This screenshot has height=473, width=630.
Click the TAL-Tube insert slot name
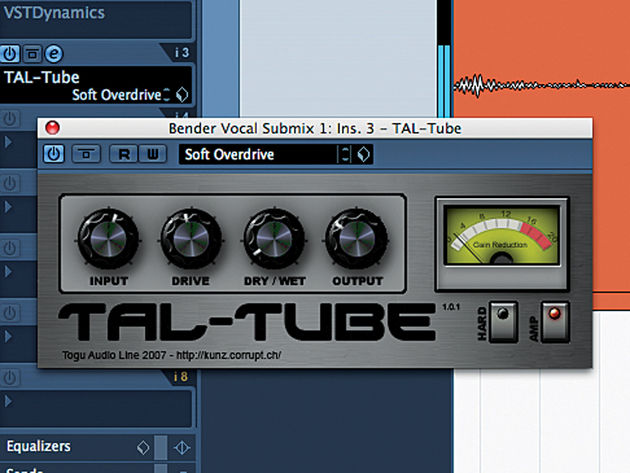tap(42, 77)
